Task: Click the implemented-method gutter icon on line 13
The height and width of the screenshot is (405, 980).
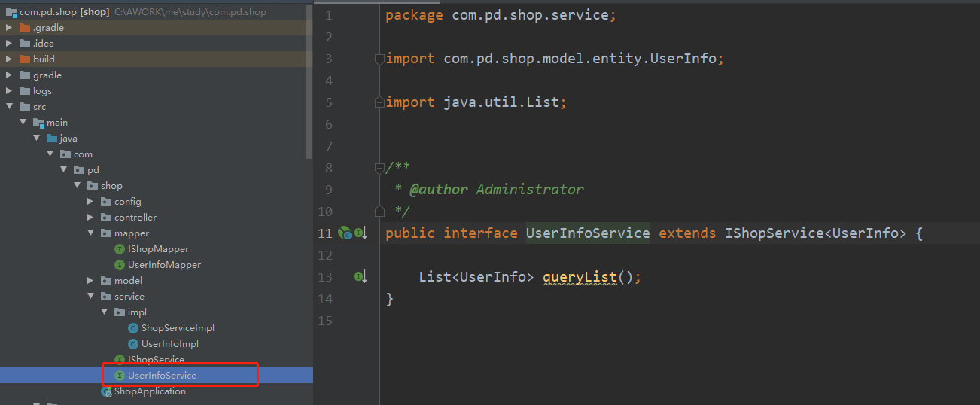Action: [361, 277]
